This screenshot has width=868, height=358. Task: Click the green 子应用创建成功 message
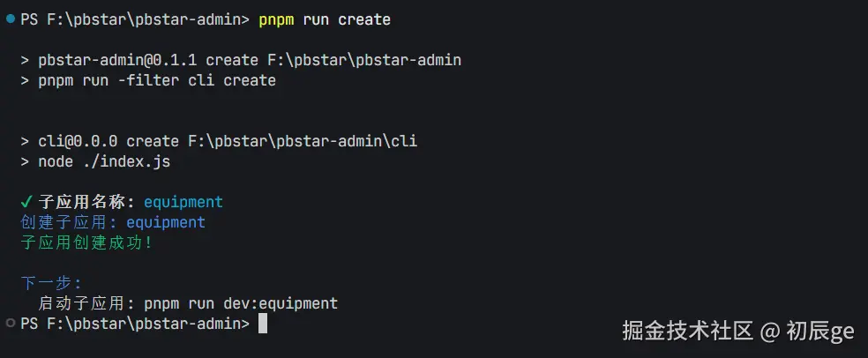[x=86, y=242]
